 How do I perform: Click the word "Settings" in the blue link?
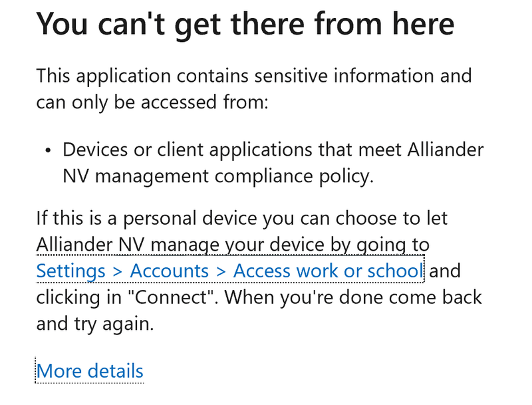point(71,271)
